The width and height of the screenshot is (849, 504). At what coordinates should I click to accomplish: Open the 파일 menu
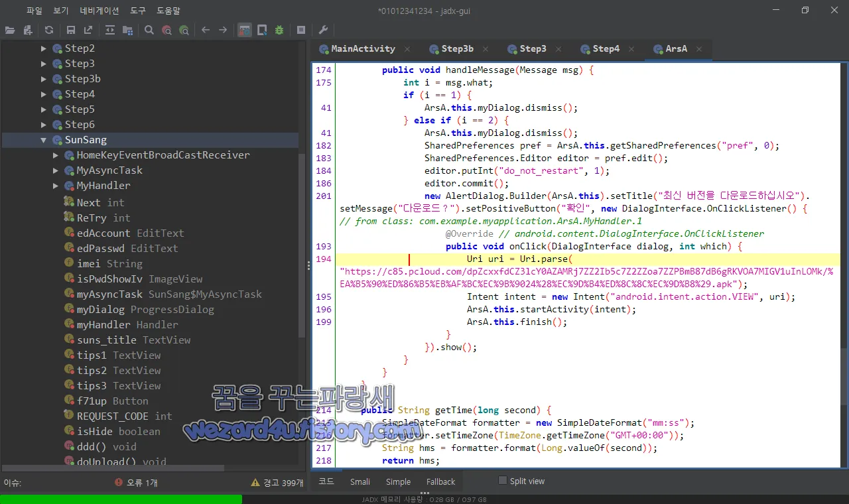[34, 11]
